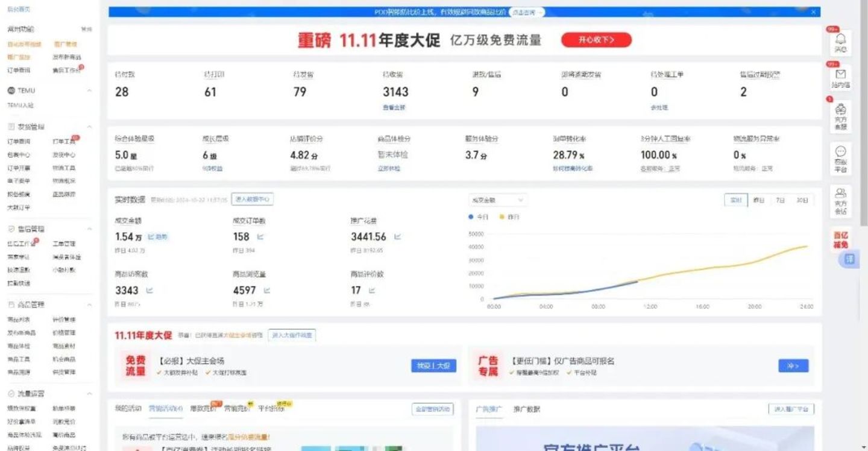Click the trend icon beside 商品浏览量 4597
The image size is (868, 451).
[266, 291]
